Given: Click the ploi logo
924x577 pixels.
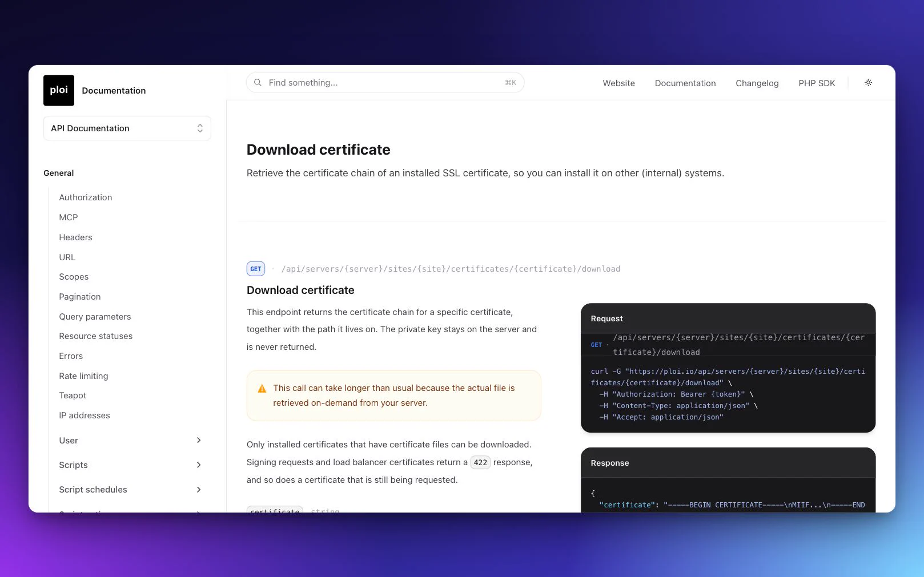Looking at the screenshot, I should point(59,90).
